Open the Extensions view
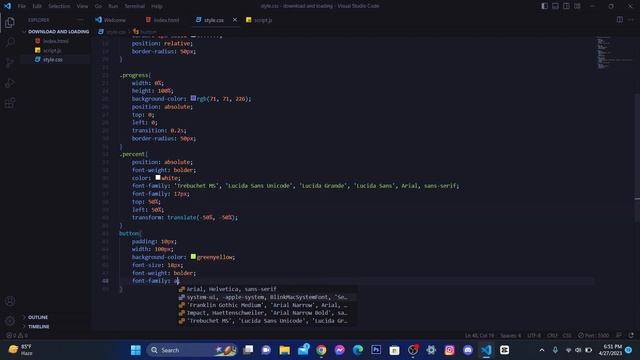Screen dimensions: 640x360 point(10,103)
